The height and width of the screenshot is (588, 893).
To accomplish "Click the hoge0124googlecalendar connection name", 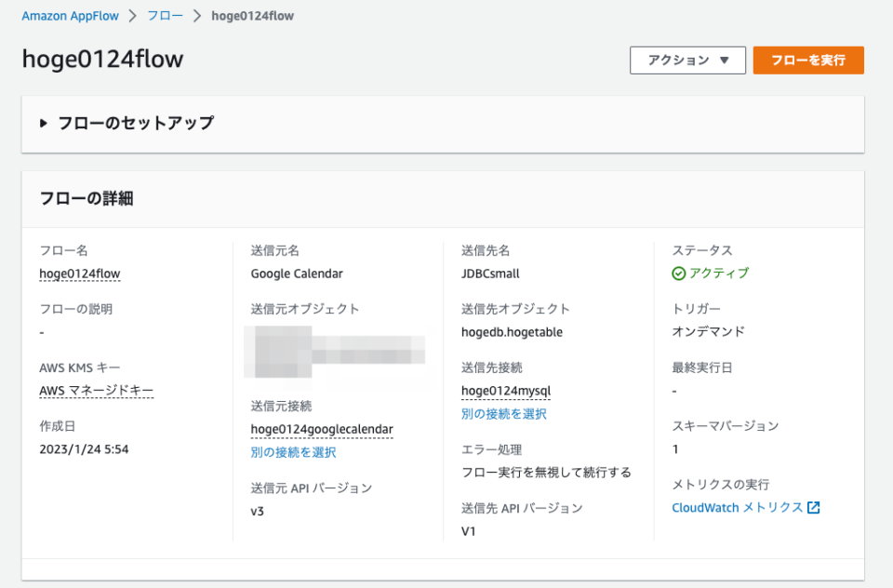I will pos(322,430).
